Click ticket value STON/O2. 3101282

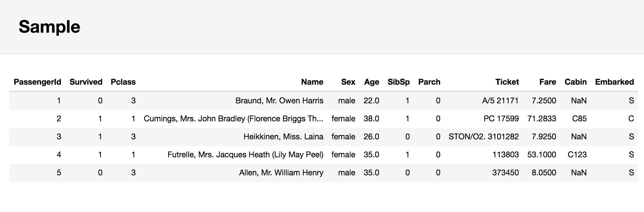[x=483, y=137]
